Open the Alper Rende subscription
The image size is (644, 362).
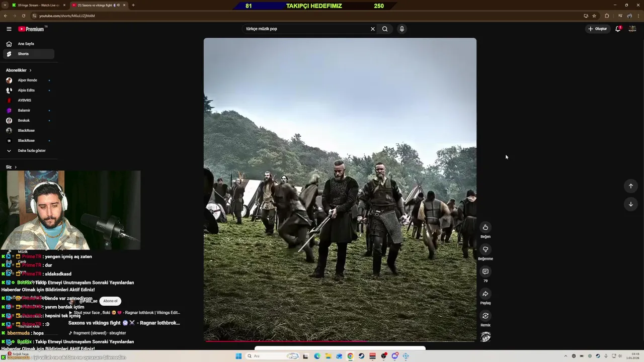[x=29, y=80]
